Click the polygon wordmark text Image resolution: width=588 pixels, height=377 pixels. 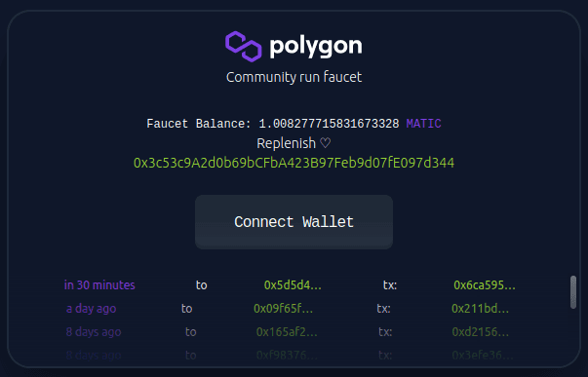(x=316, y=47)
